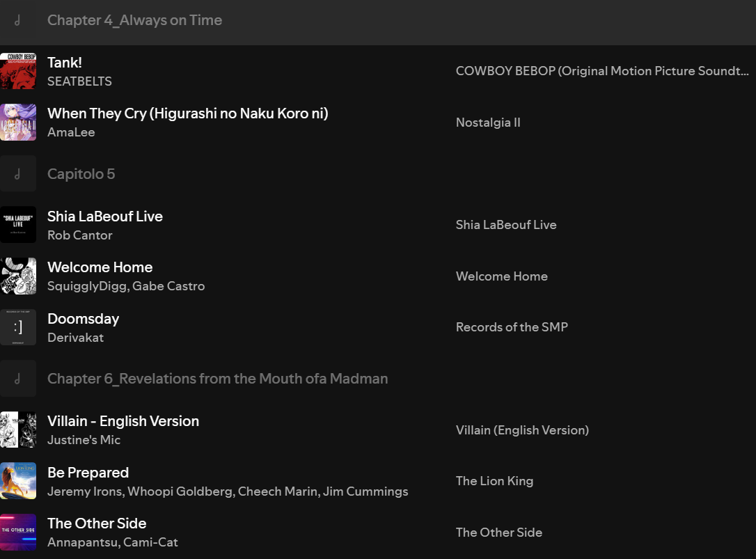
Task: Open AmaLee artist link
Action: pos(71,132)
